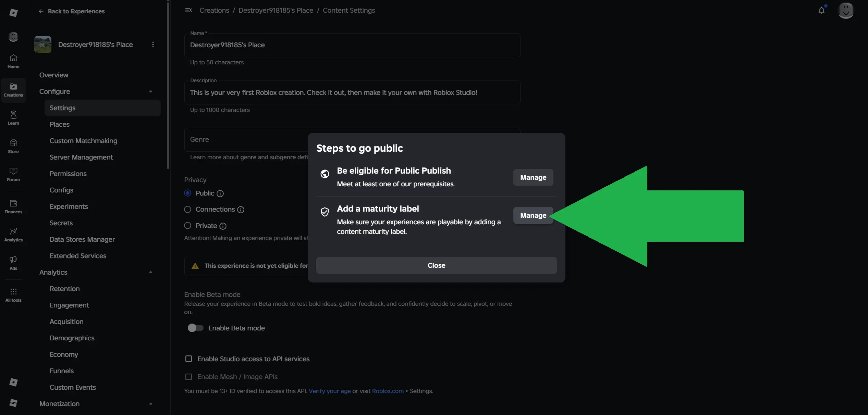
Task: Open Finances in the left rail
Action: click(13, 206)
